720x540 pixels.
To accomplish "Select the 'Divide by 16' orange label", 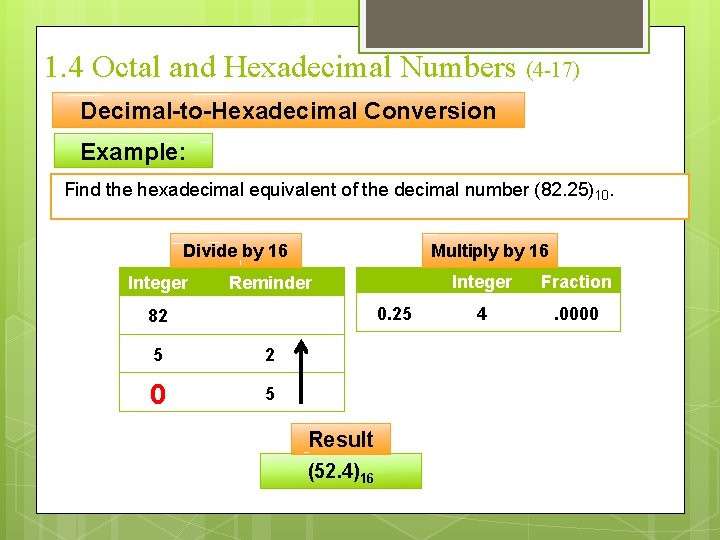I will [236, 250].
